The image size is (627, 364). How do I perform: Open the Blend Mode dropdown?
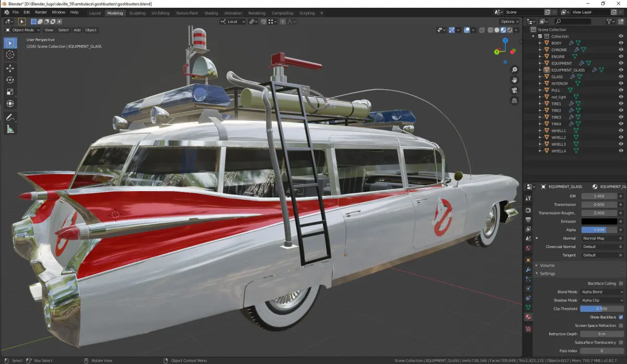click(602, 292)
